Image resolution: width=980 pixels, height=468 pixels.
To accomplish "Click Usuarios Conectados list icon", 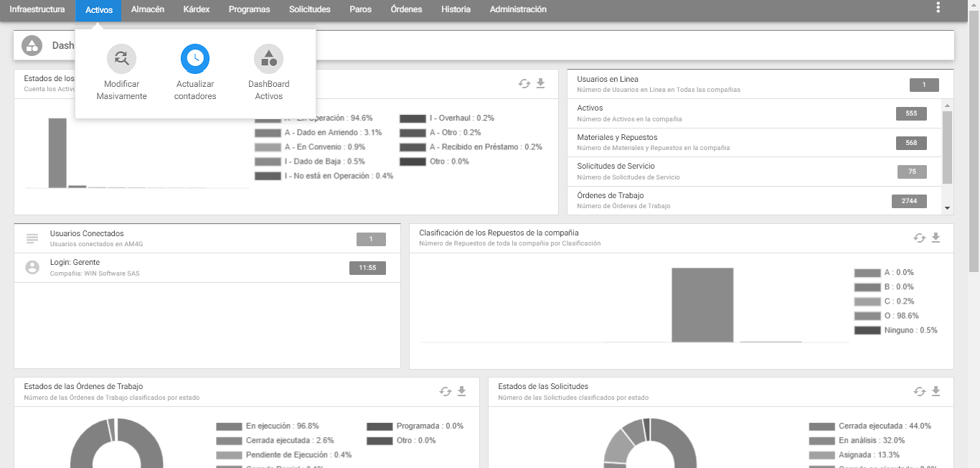I will [x=32, y=238].
